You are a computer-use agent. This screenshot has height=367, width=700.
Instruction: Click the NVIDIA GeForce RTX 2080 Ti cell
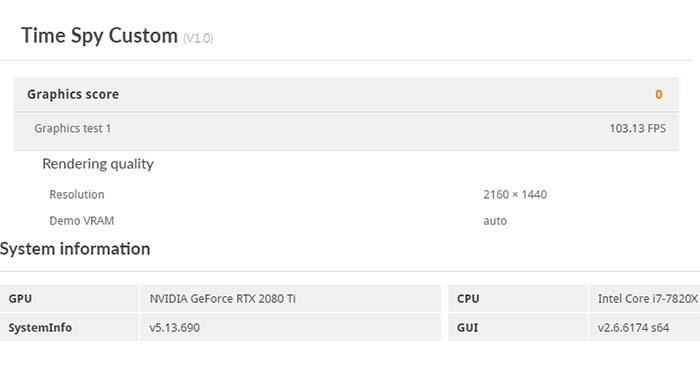point(291,299)
